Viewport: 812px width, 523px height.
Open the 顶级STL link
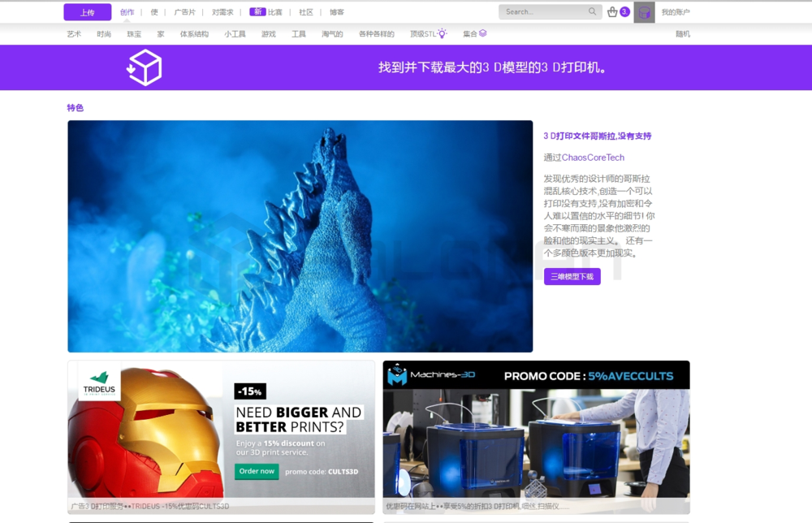click(x=423, y=34)
